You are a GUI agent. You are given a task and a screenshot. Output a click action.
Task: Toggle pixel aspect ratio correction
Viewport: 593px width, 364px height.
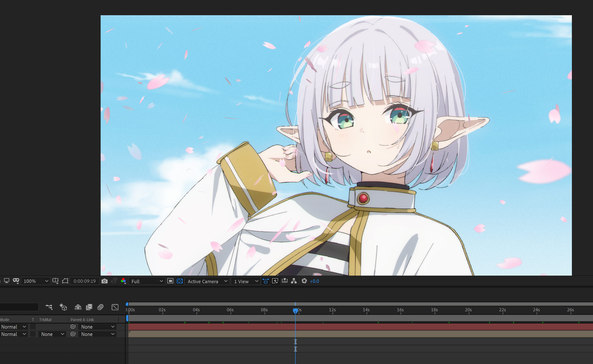pyautogui.click(x=266, y=281)
